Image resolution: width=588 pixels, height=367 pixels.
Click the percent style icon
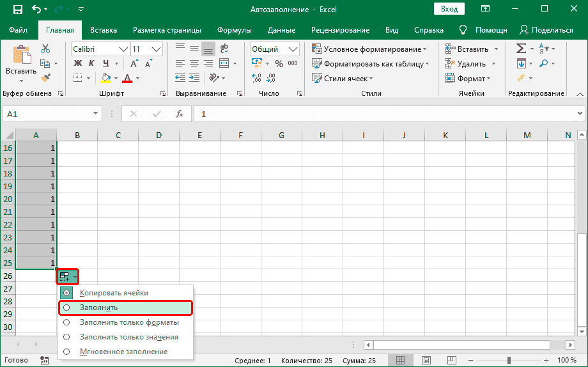(x=279, y=63)
